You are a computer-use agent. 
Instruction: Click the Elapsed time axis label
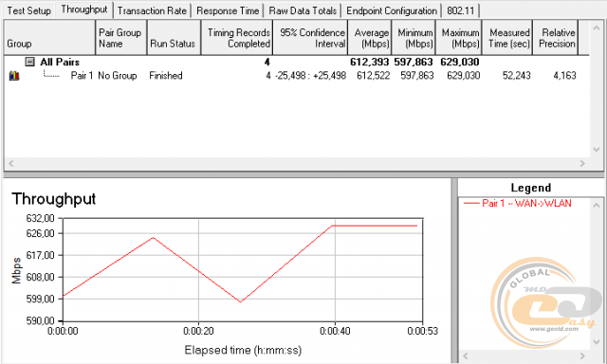[x=243, y=350]
